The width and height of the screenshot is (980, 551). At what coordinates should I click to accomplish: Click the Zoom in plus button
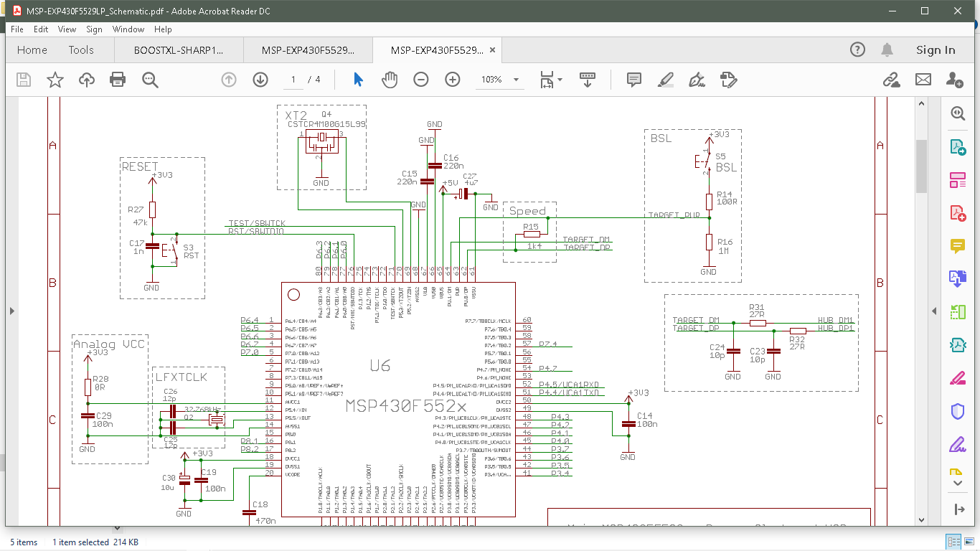click(453, 80)
